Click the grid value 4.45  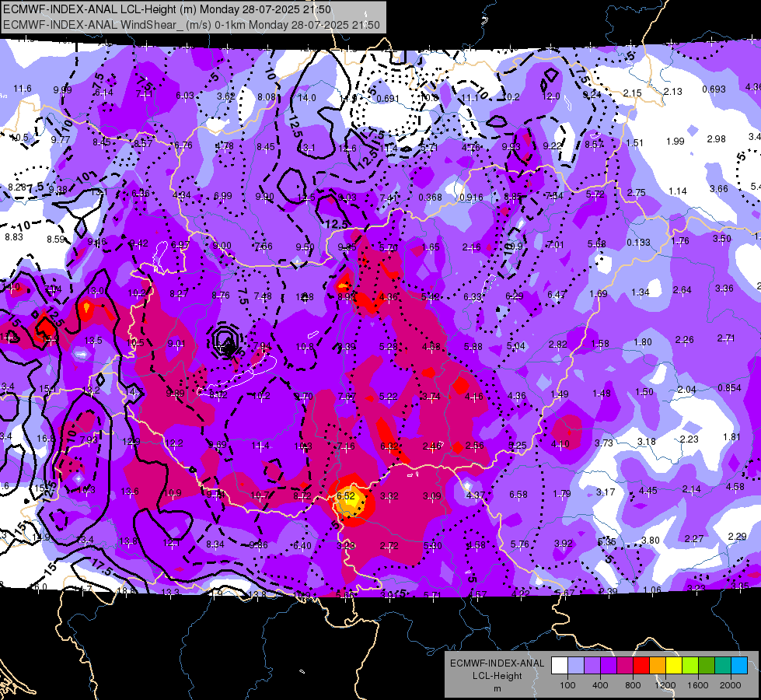click(648, 491)
